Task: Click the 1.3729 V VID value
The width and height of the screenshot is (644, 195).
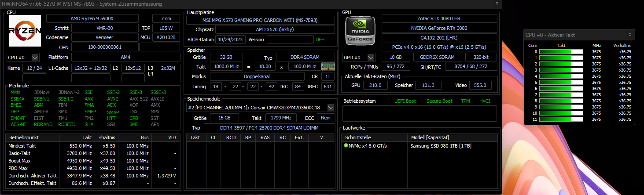Action: point(167,175)
